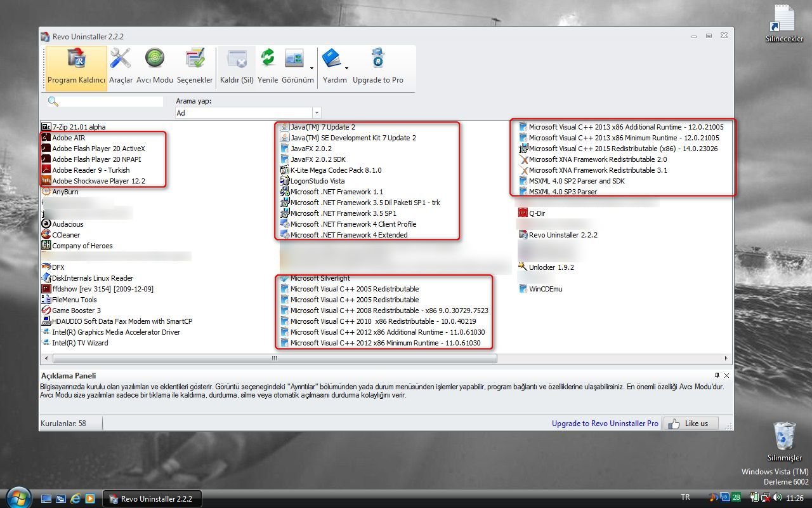Select ffdshow [rev 3154] entry
Viewport: 812px width, 508px height.
click(98, 289)
